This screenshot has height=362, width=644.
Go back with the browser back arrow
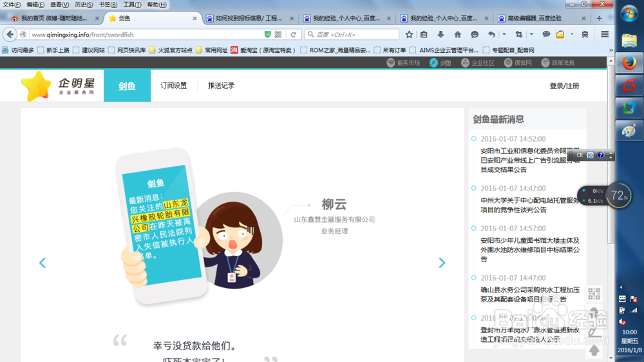[10, 35]
